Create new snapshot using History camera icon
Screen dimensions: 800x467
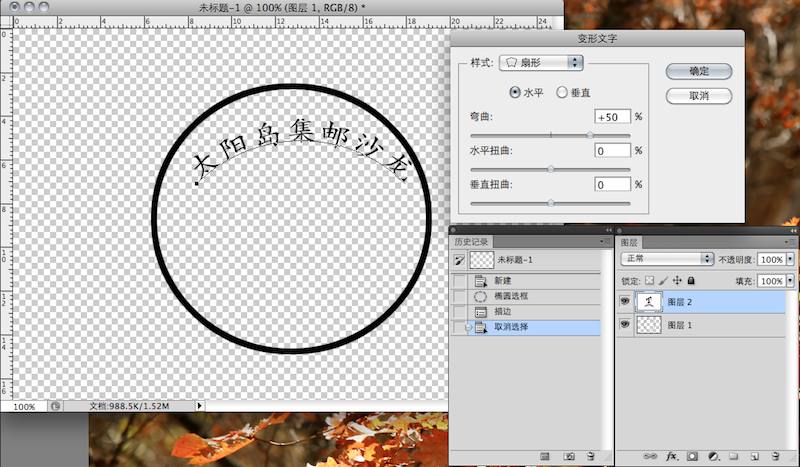570,455
